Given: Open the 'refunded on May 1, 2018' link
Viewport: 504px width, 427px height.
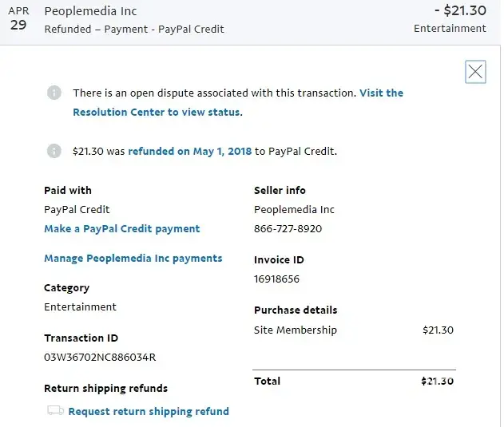Looking at the screenshot, I should coord(189,151).
